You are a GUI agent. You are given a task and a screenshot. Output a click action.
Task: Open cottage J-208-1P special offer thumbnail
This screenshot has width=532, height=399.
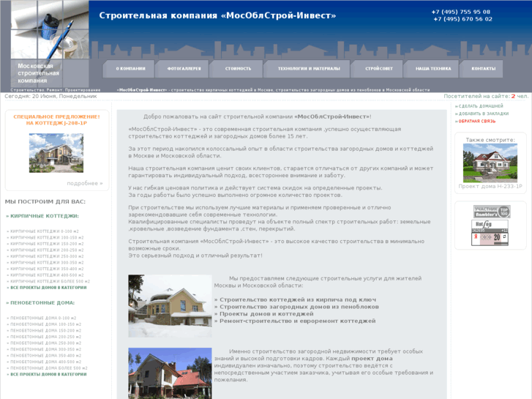[56, 153]
